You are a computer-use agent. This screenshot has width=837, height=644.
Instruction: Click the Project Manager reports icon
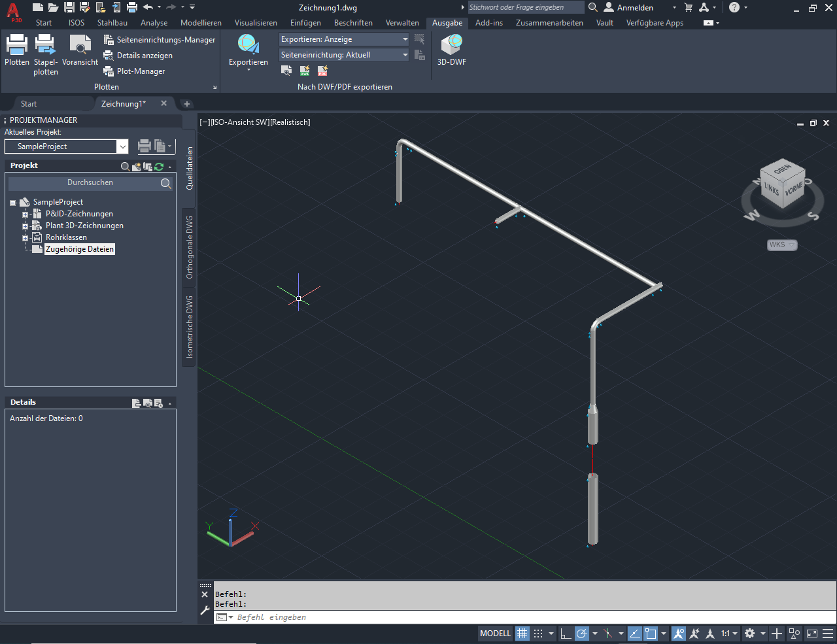point(160,146)
